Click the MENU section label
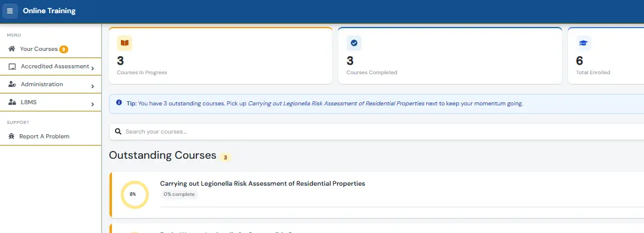Viewport: 644px width, 233px height. [14, 35]
